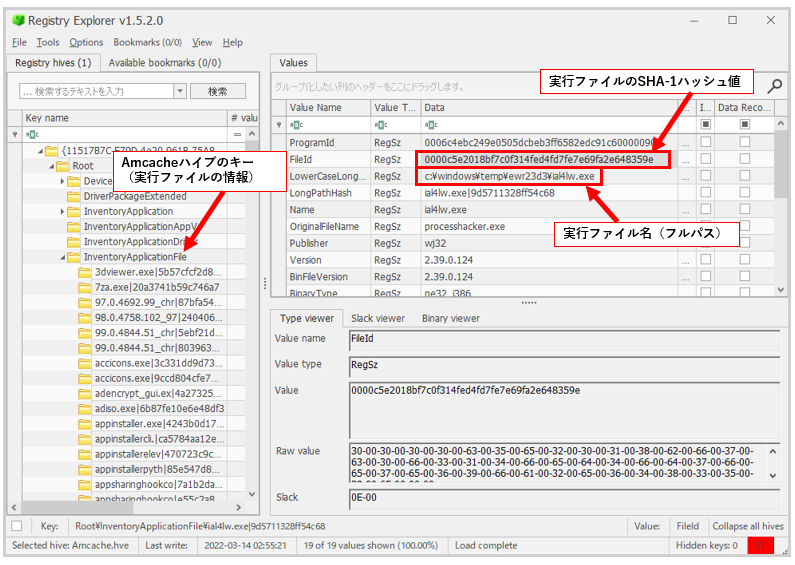
Task: Collapse the Root tree node
Action: (52, 166)
